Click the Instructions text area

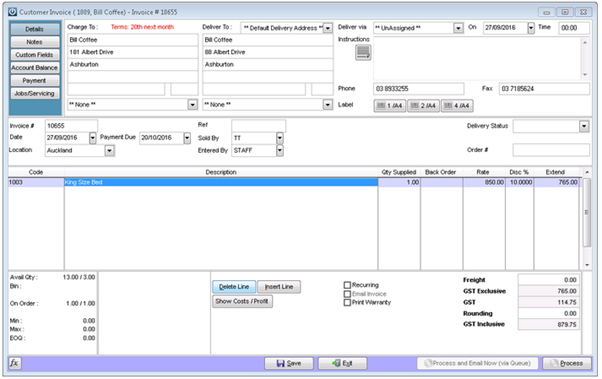click(477, 58)
